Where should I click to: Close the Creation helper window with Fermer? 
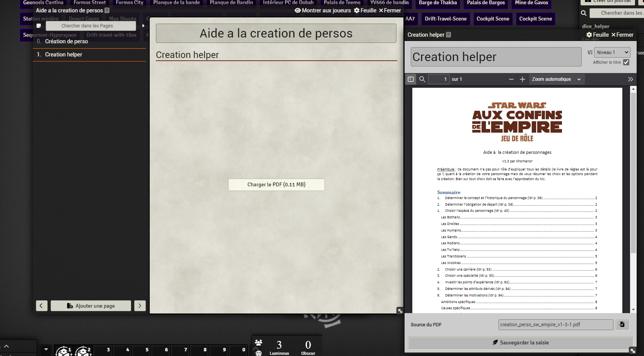click(x=622, y=35)
